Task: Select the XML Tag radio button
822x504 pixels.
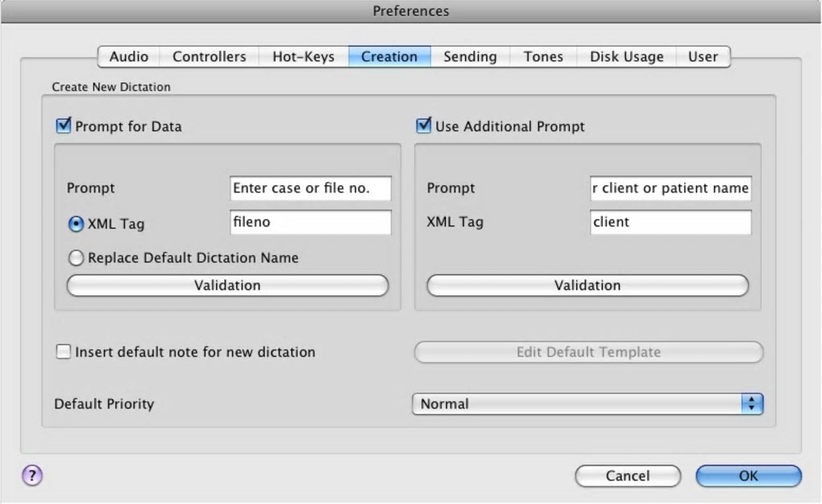Action: tap(77, 224)
